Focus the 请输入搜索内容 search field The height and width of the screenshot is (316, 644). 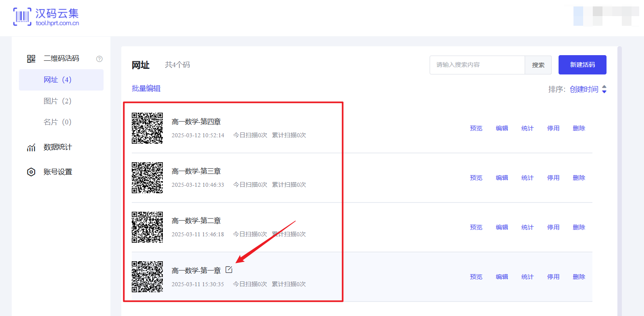pyautogui.click(x=477, y=65)
